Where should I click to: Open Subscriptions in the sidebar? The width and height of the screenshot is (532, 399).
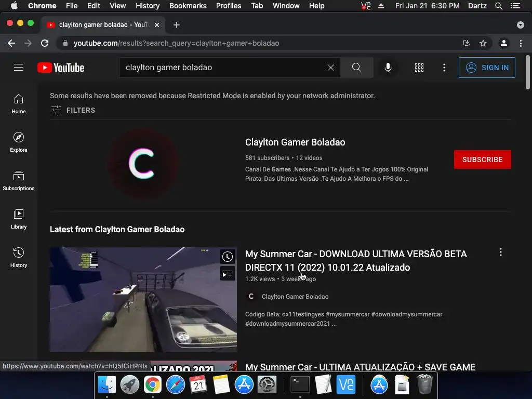click(x=19, y=181)
